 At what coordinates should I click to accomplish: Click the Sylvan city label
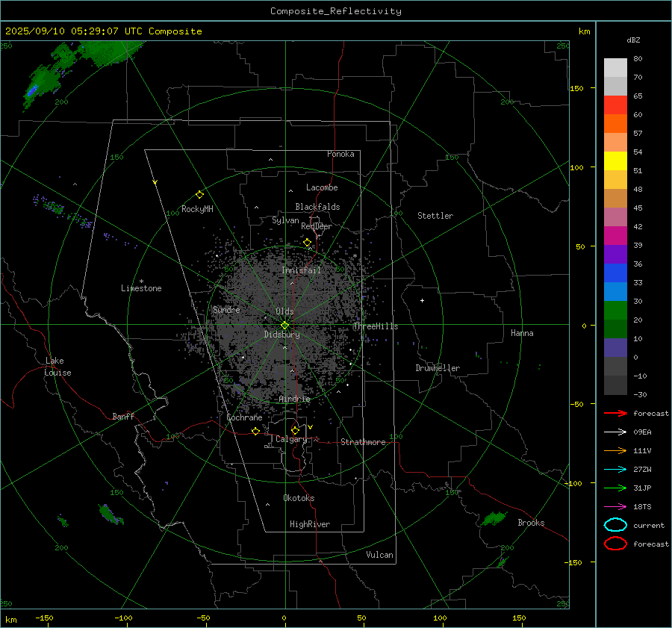coord(285,220)
